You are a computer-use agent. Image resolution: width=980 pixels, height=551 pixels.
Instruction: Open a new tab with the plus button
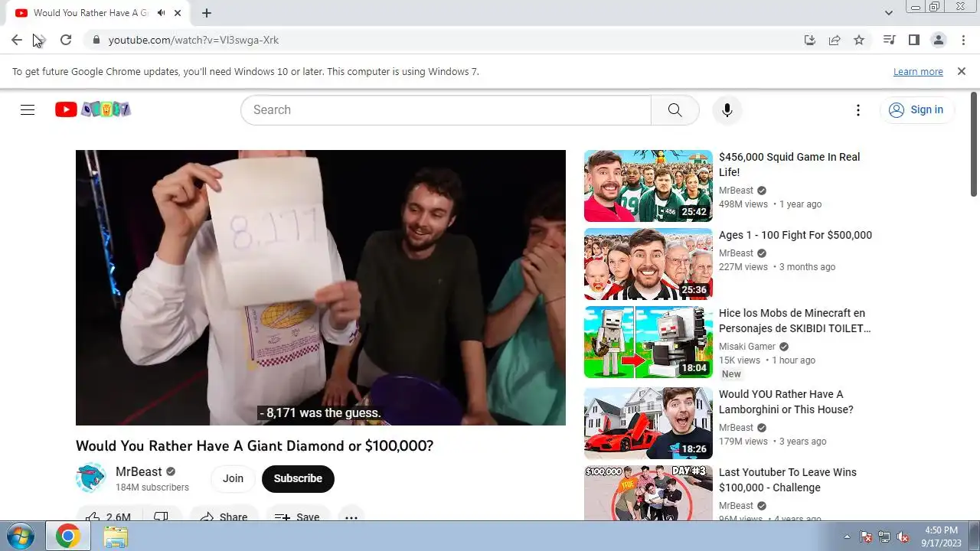tap(207, 13)
